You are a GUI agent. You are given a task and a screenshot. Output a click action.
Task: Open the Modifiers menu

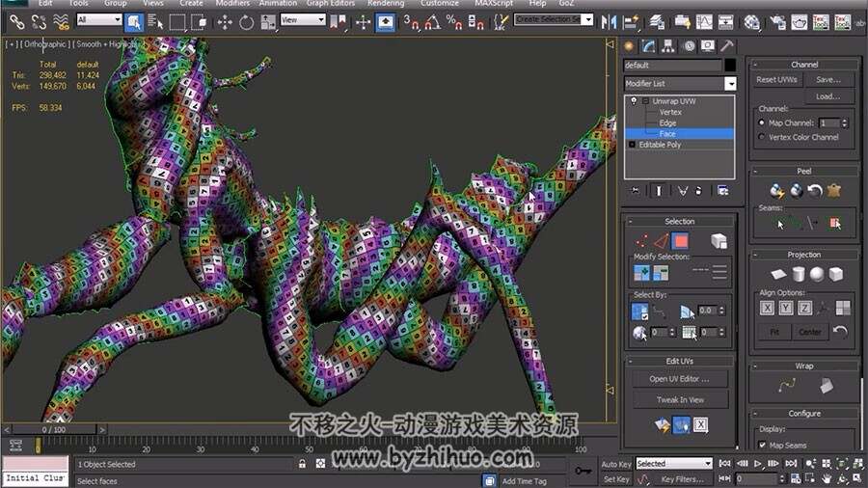231,3
